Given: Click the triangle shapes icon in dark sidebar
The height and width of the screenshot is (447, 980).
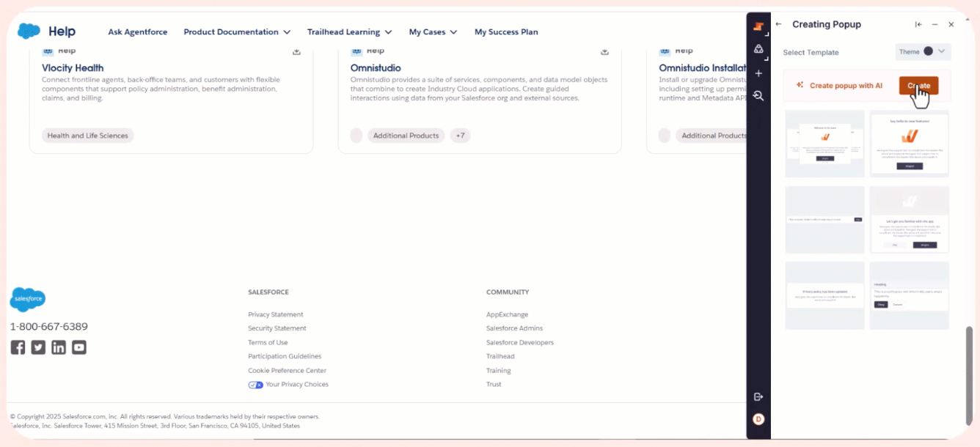Looking at the screenshot, I should pyautogui.click(x=758, y=49).
